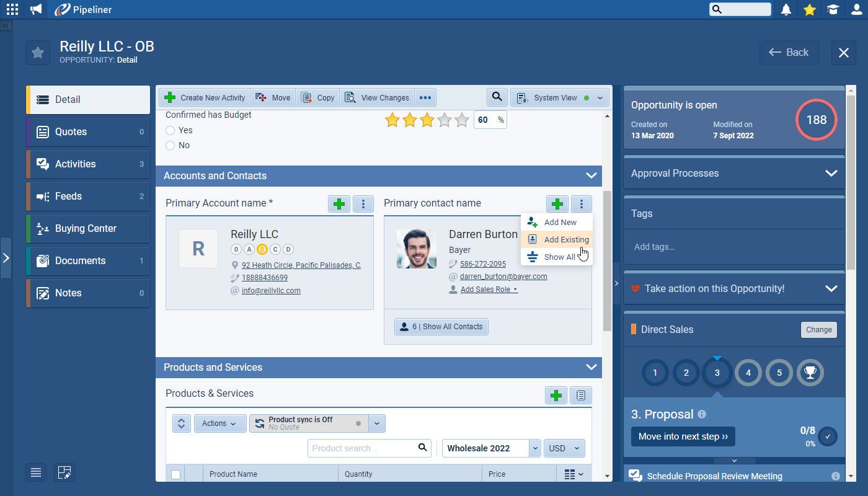
Task: Click the announcements megaphone icon
Action: (x=36, y=9)
